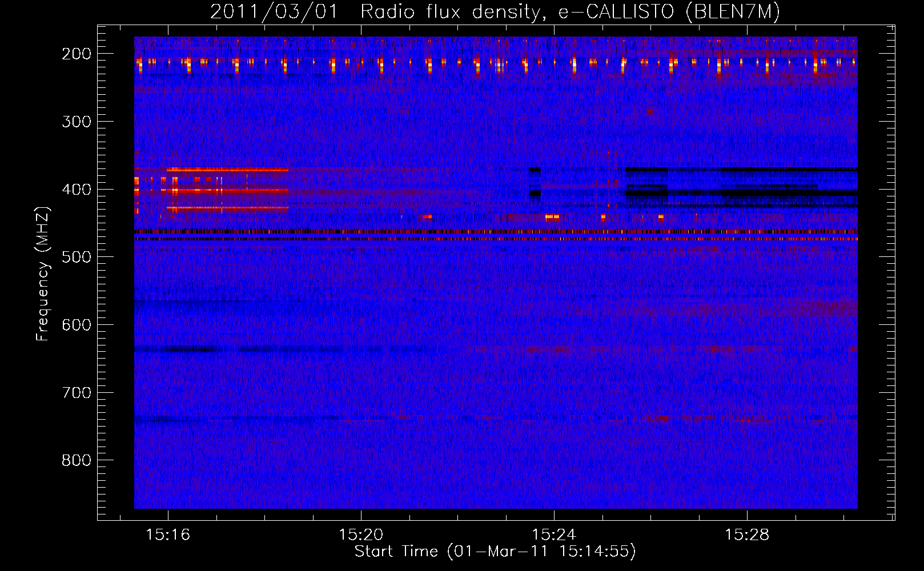Select the 700 frequency tick label
Screen dimensions: 924x571
pyautogui.click(x=77, y=392)
